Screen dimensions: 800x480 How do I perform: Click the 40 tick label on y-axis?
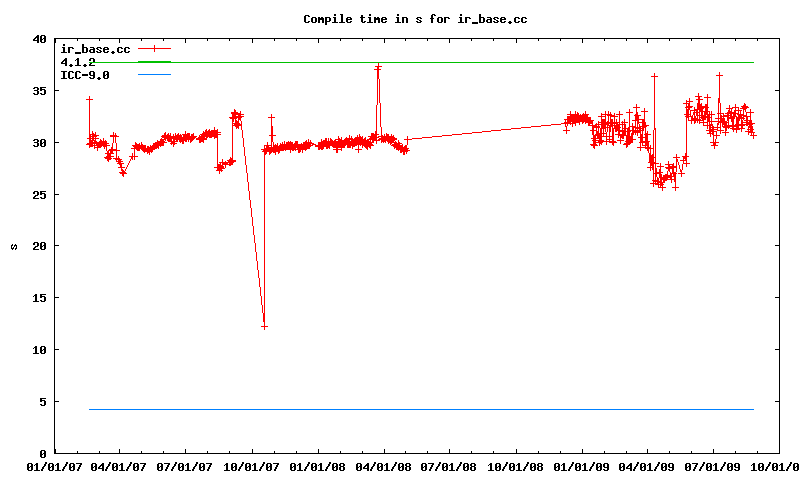coord(40,39)
